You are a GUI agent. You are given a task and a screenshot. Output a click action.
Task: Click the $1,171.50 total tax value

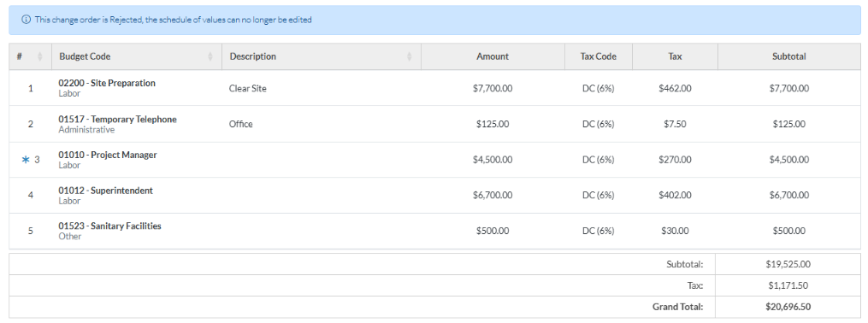(x=788, y=285)
